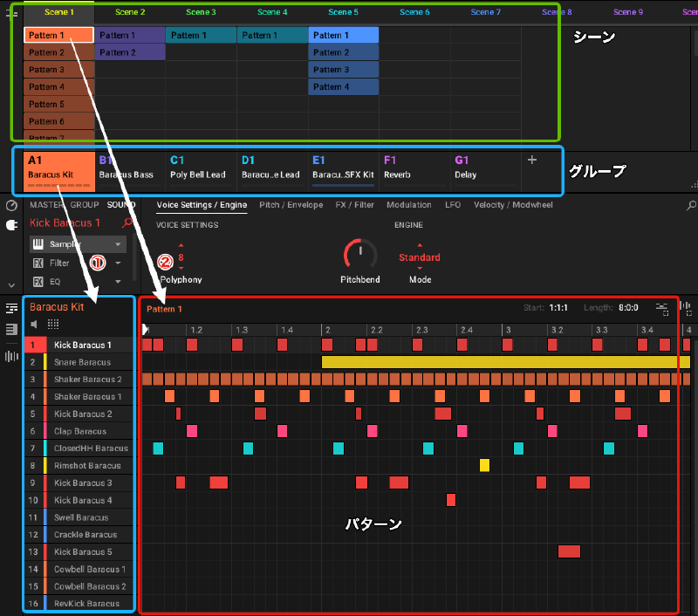The height and width of the screenshot is (616, 698).
Task: Add a new group with the plus button
Action: click(x=532, y=160)
